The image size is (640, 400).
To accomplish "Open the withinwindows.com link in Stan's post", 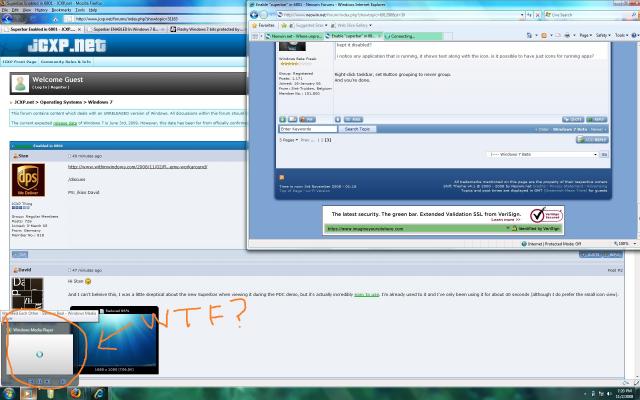I will (x=138, y=167).
